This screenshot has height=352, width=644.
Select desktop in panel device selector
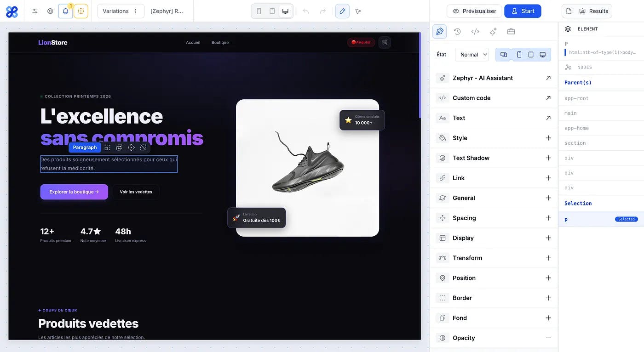click(543, 54)
